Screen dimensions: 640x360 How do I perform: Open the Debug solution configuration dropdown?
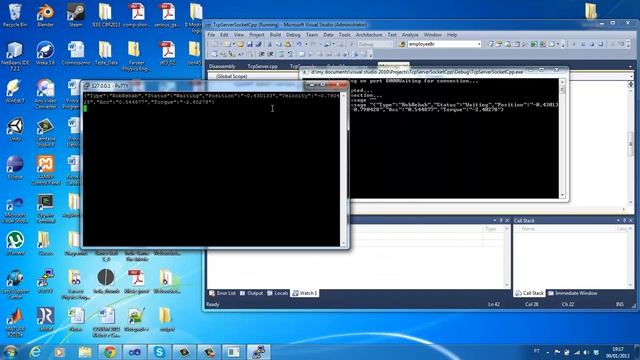[x=391, y=44]
